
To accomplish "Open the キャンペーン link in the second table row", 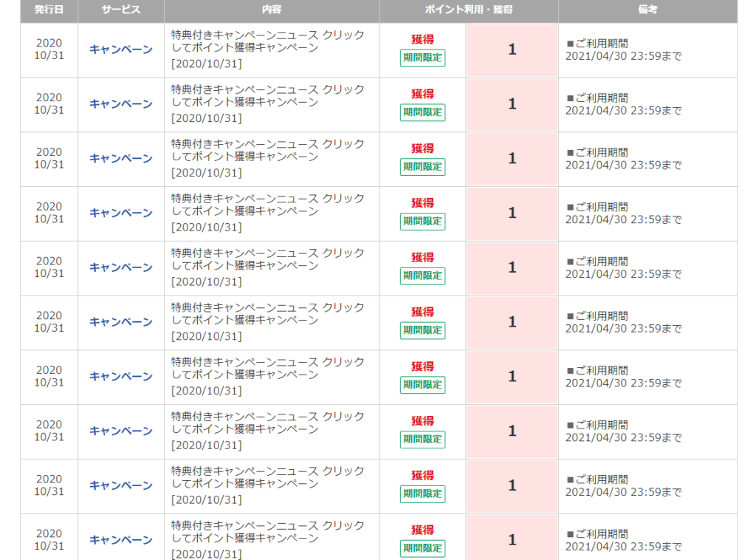I will [121, 104].
